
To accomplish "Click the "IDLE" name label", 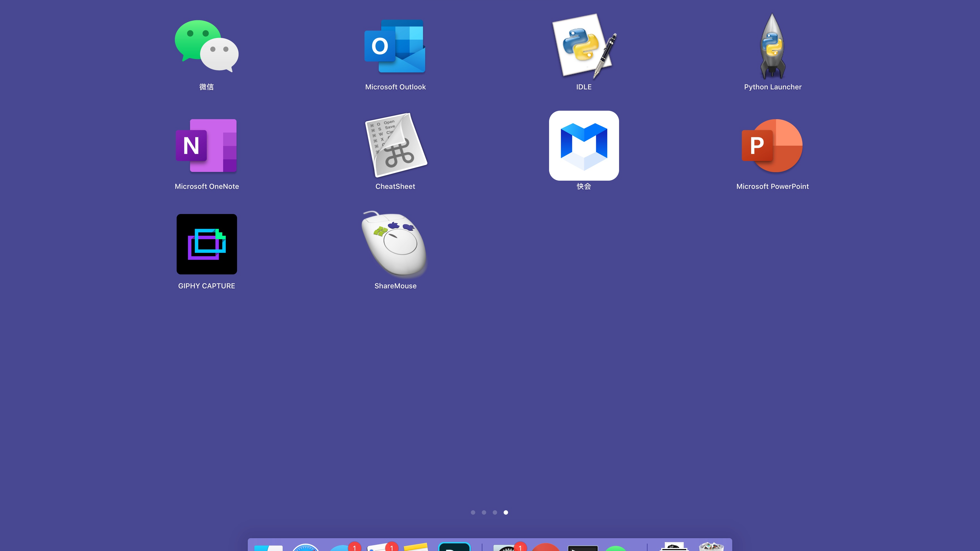I will (584, 87).
